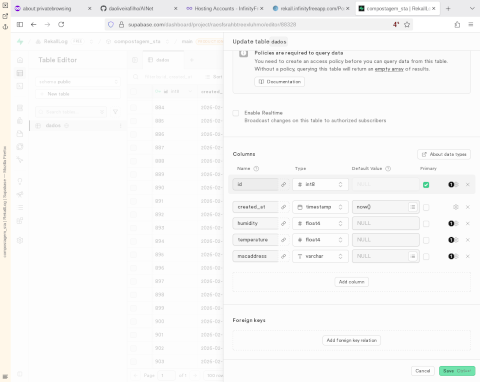Image resolution: width=480 pixels, height=382 pixels.
Task: Click the created_at column name field
Action: coord(255,207)
